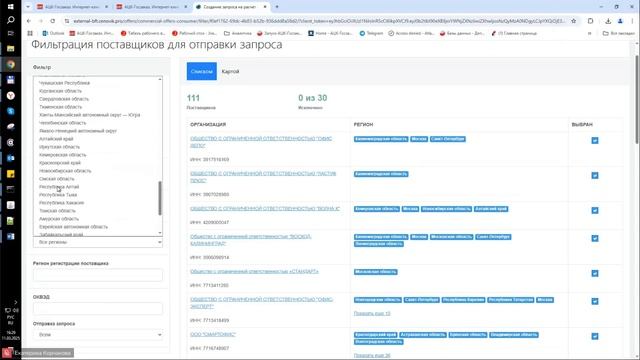Select 'Новосибирская область' in region list

[x=65, y=171]
